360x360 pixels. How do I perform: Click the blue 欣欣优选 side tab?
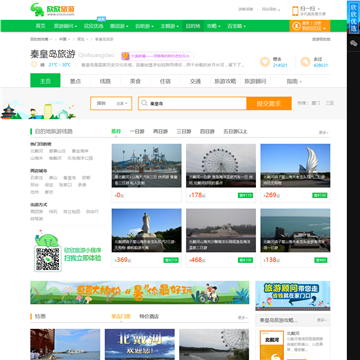tap(353, 17)
